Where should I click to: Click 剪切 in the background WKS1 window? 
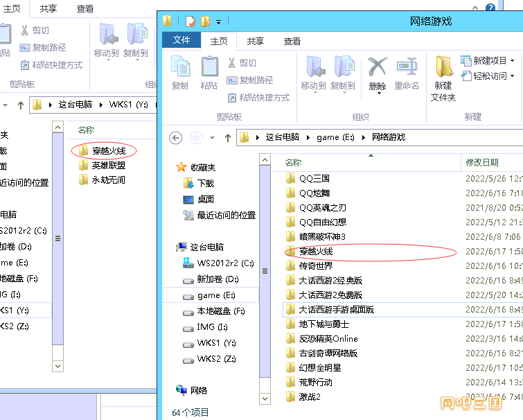35,30
